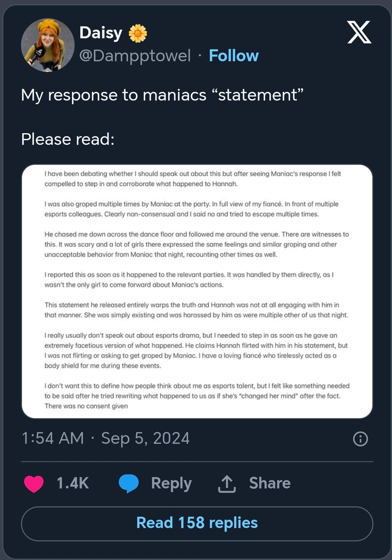Click the Reply text label

171,483
